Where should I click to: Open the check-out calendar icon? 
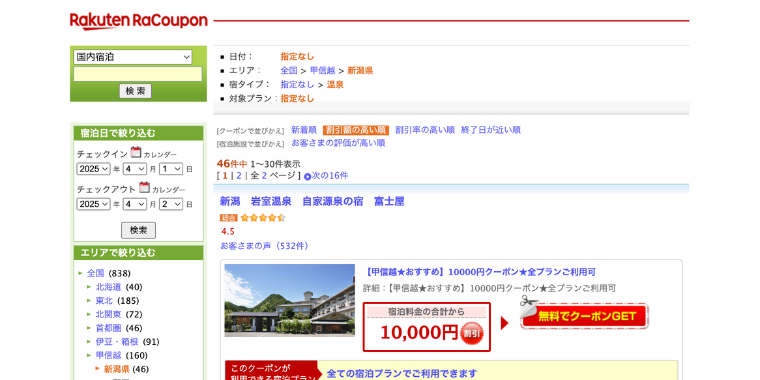144,188
